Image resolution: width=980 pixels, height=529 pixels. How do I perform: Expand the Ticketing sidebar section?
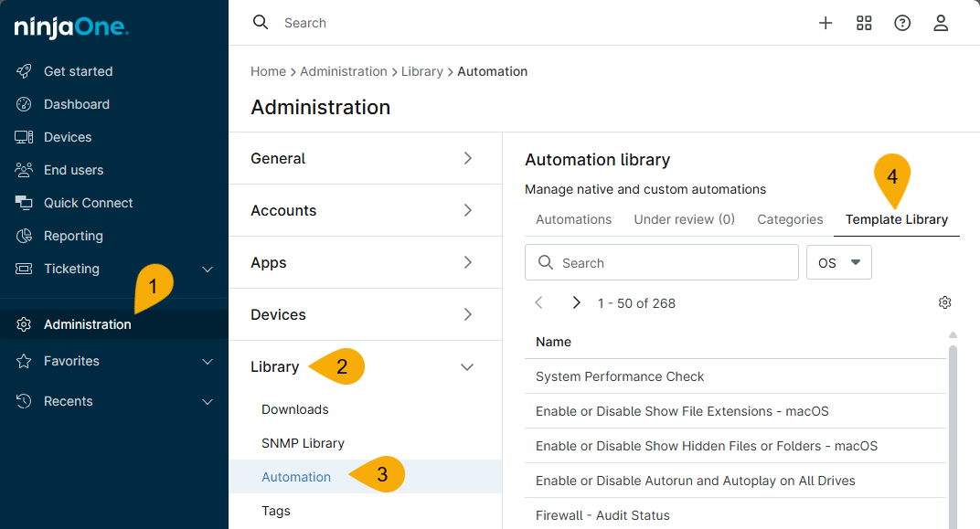coord(208,269)
